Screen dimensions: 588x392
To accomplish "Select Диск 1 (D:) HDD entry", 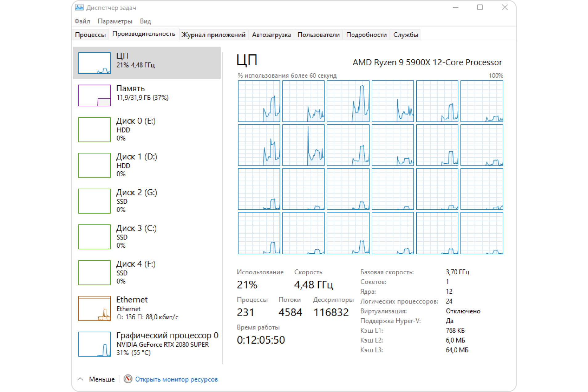I will 136,165.
